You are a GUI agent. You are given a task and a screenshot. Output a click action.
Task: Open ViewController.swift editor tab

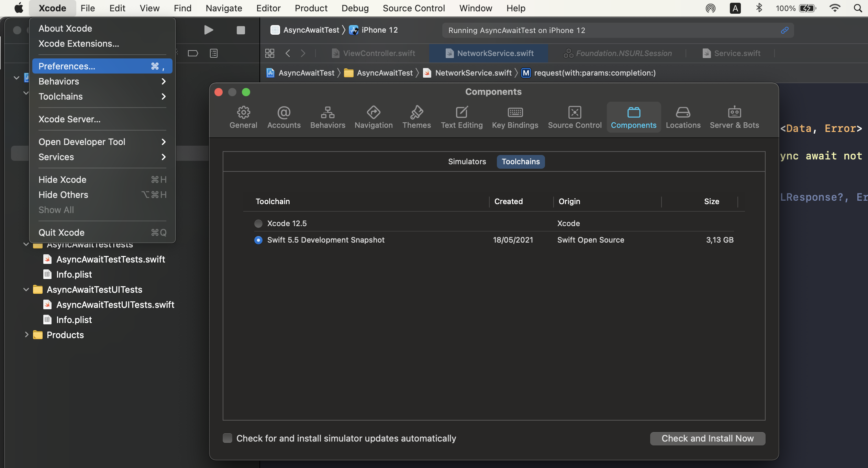coord(374,53)
